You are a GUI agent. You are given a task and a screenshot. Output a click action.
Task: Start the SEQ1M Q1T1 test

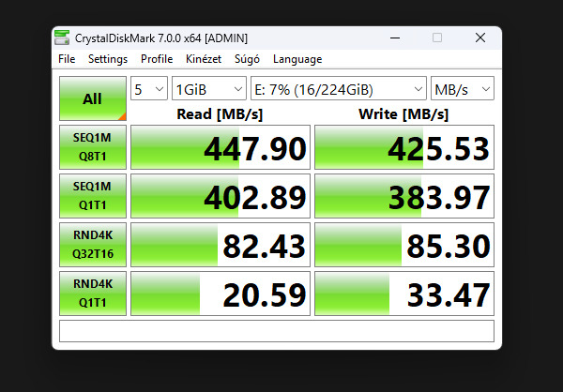pos(93,196)
